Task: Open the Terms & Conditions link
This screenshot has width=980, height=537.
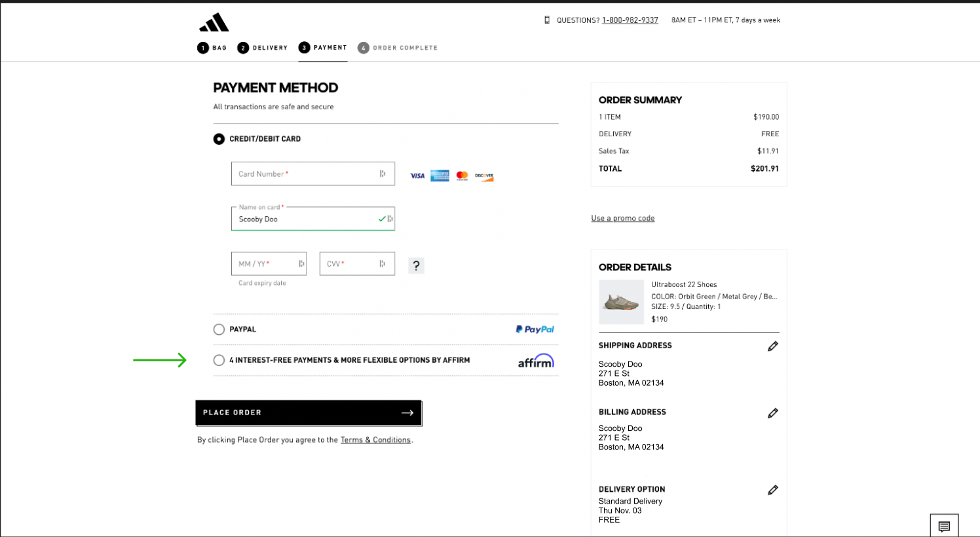Action: [375, 440]
